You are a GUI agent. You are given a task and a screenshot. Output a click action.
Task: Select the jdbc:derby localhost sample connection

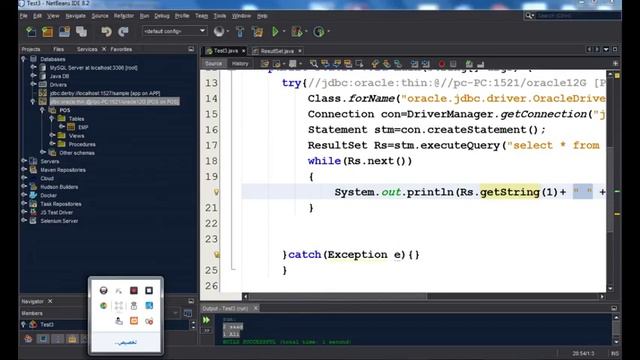[x=105, y=93]
